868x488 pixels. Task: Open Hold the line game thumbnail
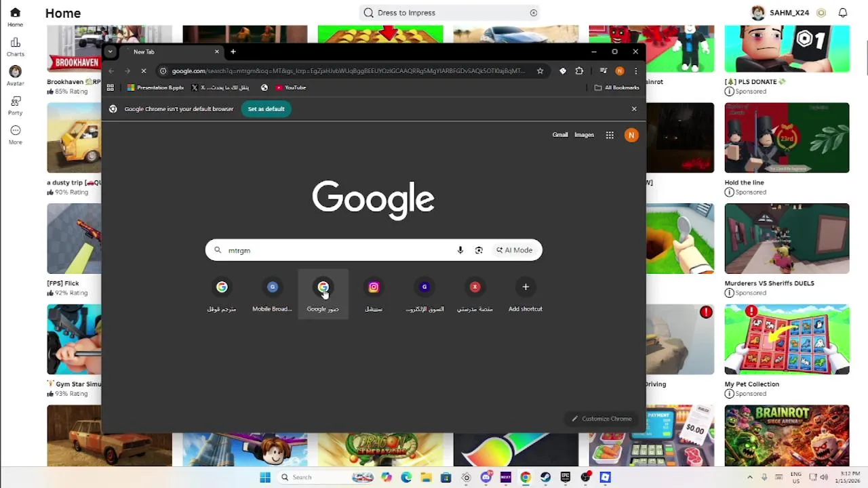point(787,138)
